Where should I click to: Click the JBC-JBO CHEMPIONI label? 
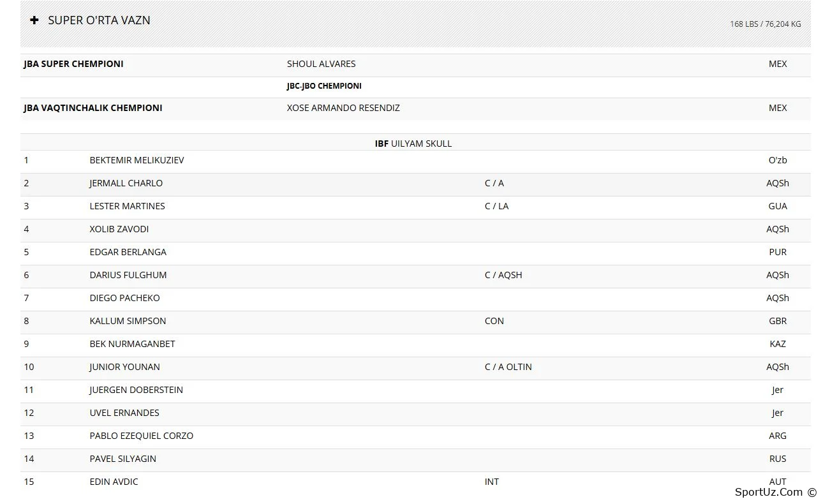324,86
